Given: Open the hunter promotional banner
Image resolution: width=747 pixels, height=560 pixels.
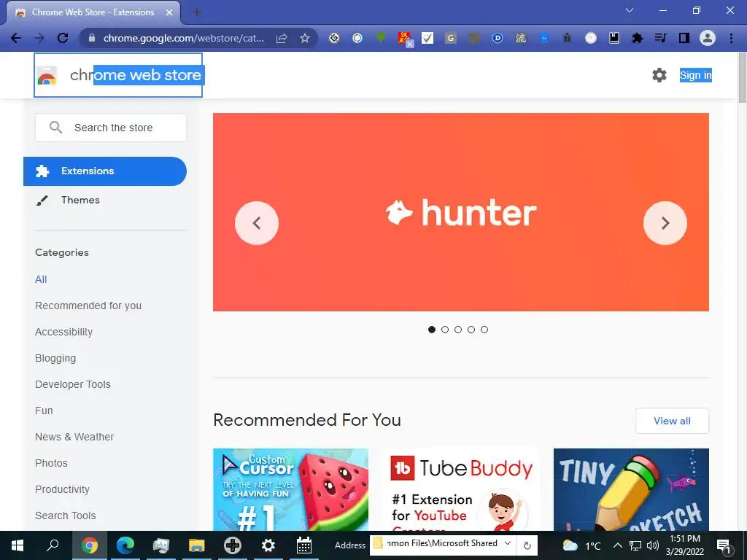Looking at the screenshot, I should tap(461, 212).
